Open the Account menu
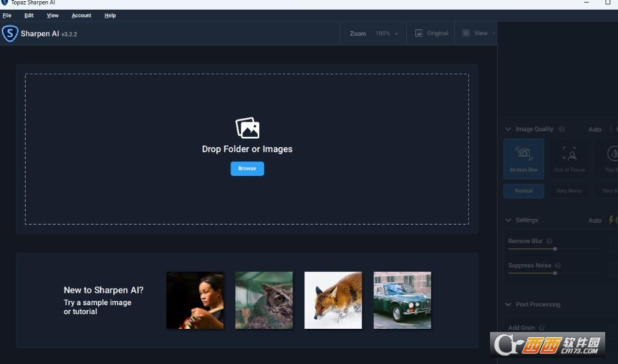Image resolution: width=618 pixels, height=364 pixels. [x=81, y=15]
